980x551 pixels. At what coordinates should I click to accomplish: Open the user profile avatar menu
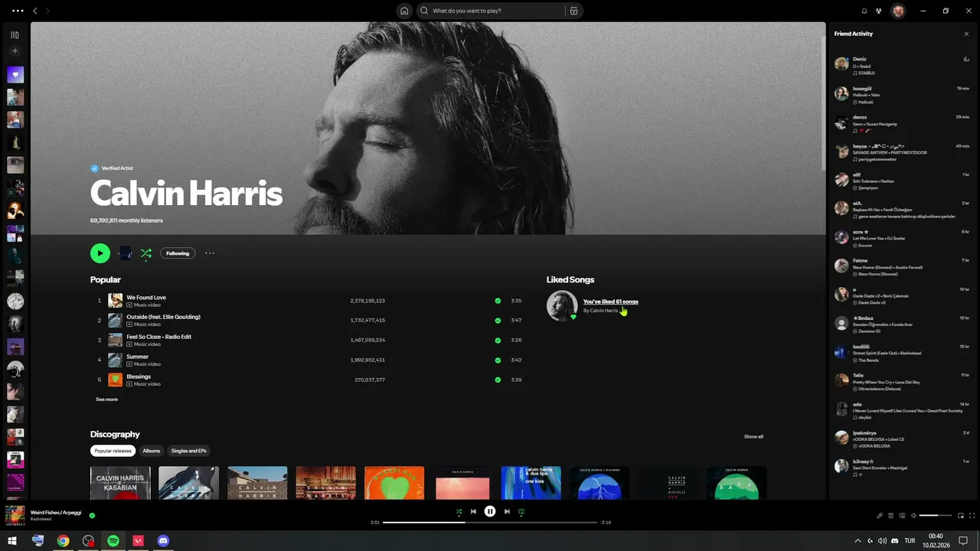[x=898, y=11]
